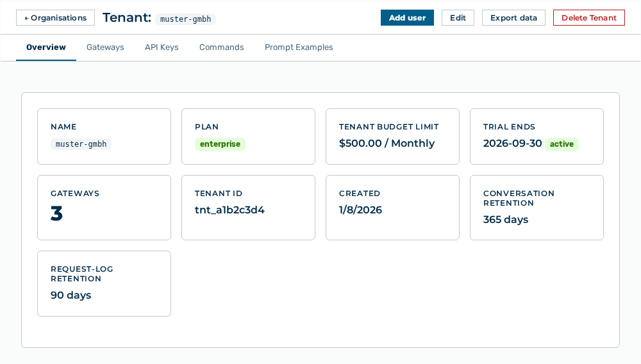Click the Created card label
This screenshot has height=364, width=641.
coord(360,194)
